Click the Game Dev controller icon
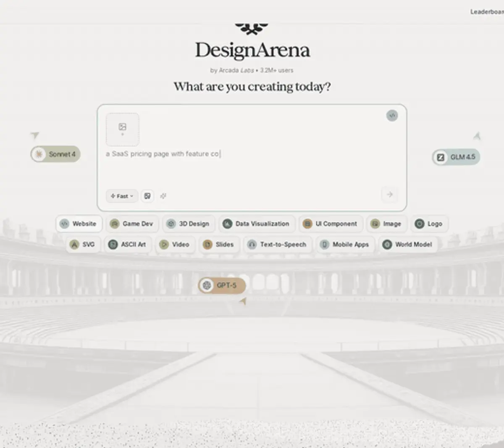 tap(114, 224)
